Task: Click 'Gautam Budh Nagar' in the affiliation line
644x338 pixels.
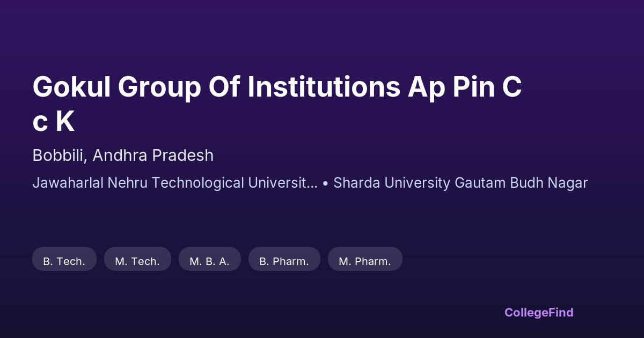Action: click(x=521, y=183)
